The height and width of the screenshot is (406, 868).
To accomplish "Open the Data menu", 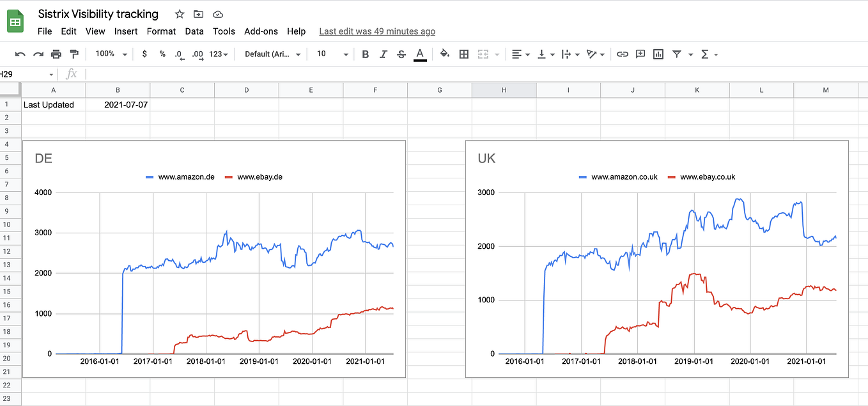I will [194, 31].
